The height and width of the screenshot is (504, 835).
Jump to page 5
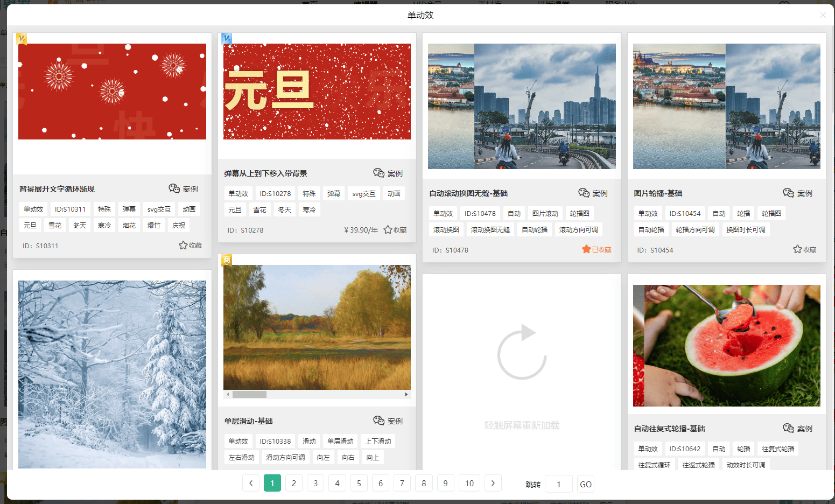(359, 484)
